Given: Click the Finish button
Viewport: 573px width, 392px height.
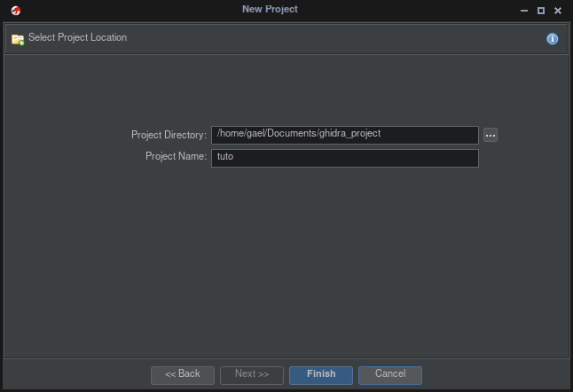Looking at the screenshot, I should [x=321, y=374].
